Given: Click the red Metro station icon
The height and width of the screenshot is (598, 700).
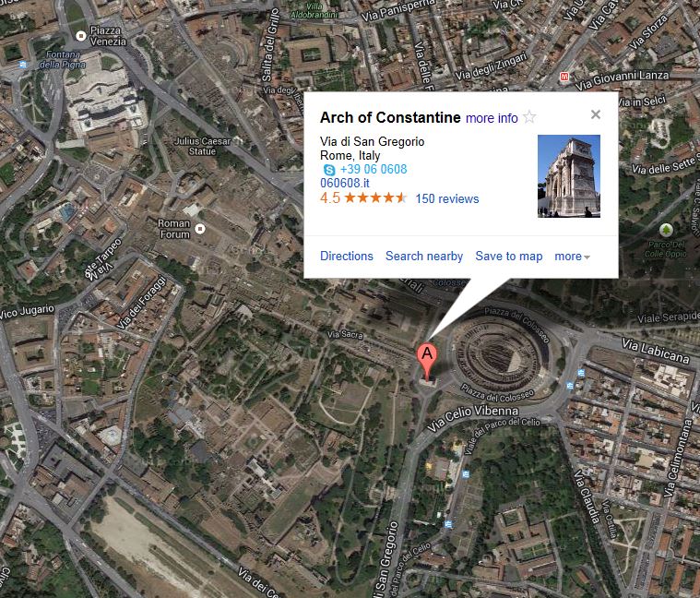Looking at the screenshot, I should [564, 77].
